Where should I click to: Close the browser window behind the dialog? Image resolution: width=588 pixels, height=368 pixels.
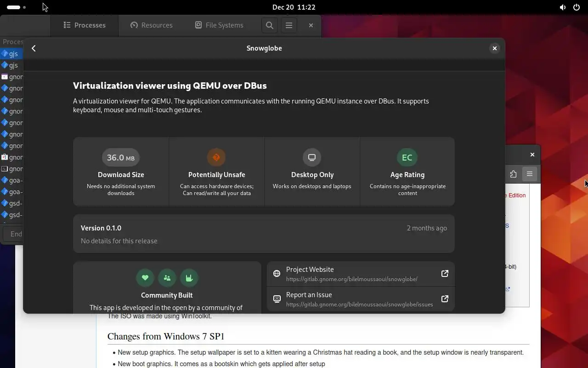532,155
